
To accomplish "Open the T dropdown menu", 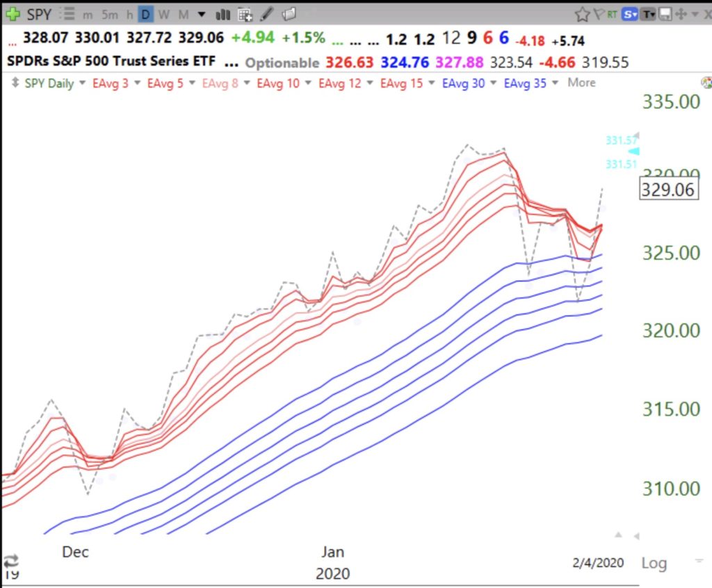I will click(x=649, y=14).
